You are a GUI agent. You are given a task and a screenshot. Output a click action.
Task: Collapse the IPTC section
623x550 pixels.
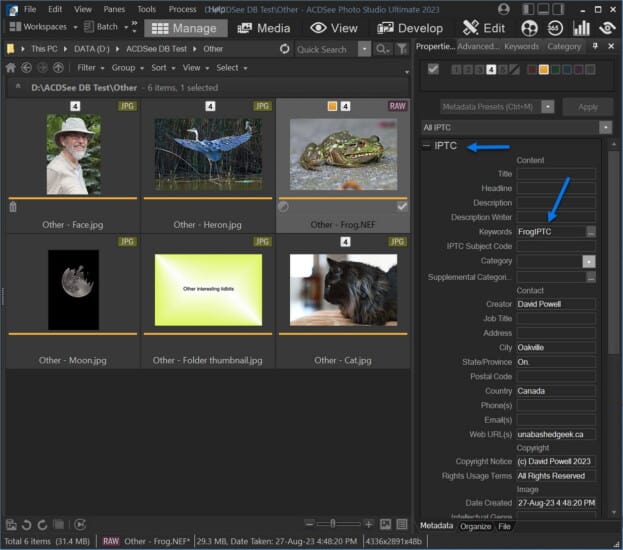click(427, 146)
